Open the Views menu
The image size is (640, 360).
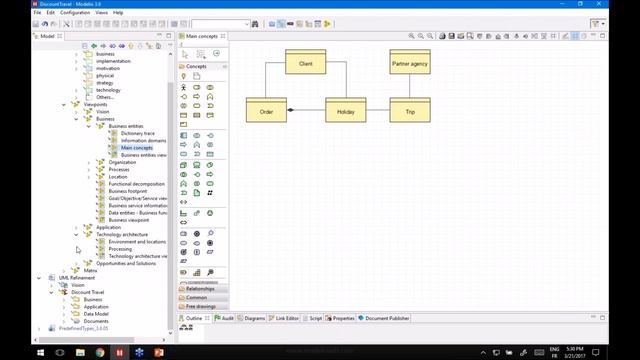tap(101, 13)
